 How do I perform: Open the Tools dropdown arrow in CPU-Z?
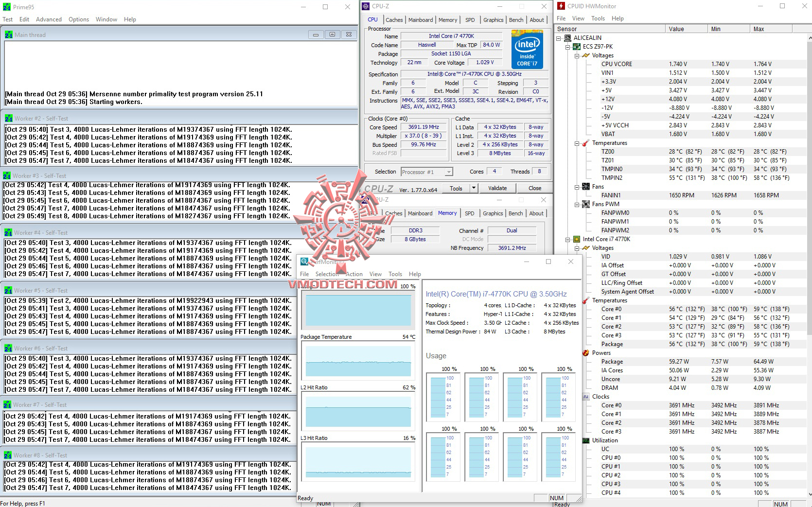[473, 188]
